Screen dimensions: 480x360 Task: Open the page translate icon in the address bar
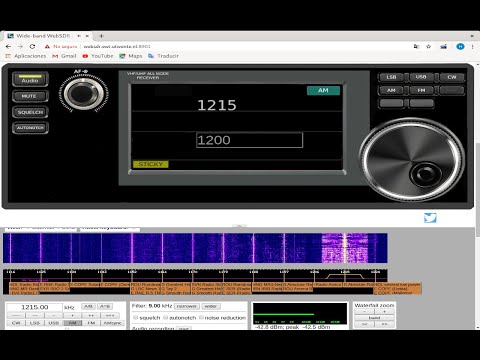(416, 46)
